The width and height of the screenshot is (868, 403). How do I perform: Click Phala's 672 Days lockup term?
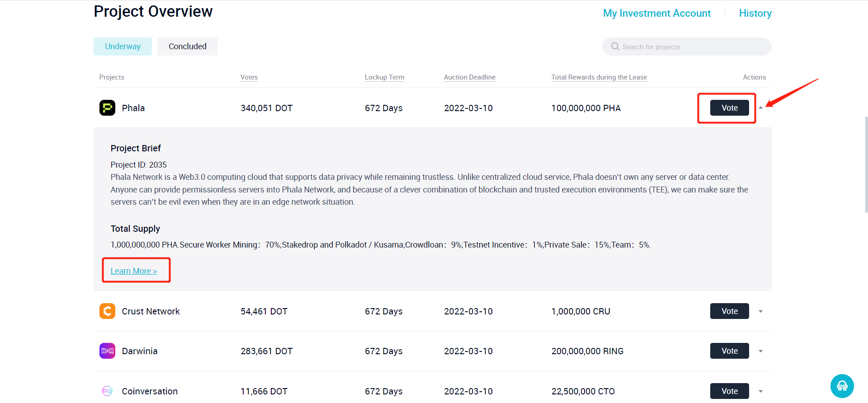(384, 108)
